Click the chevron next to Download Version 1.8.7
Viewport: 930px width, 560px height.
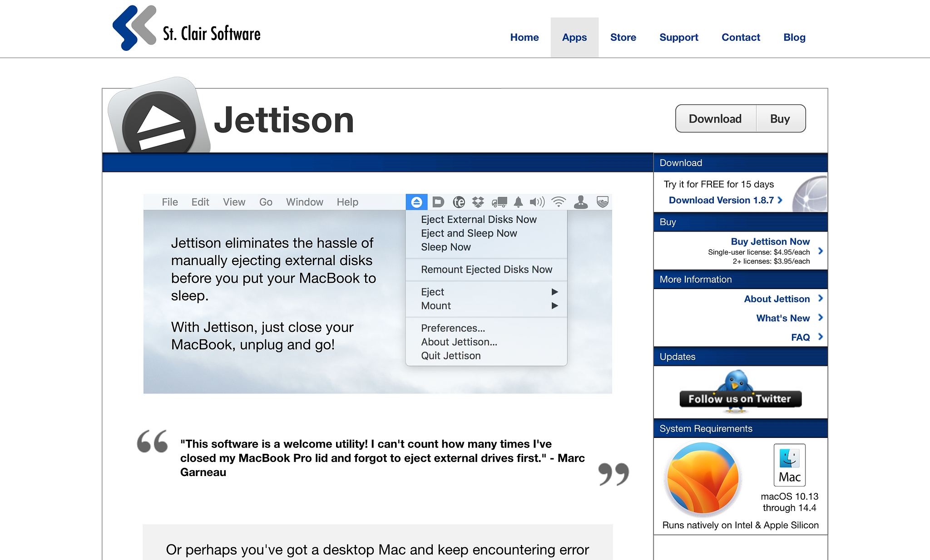coord(780,200)
